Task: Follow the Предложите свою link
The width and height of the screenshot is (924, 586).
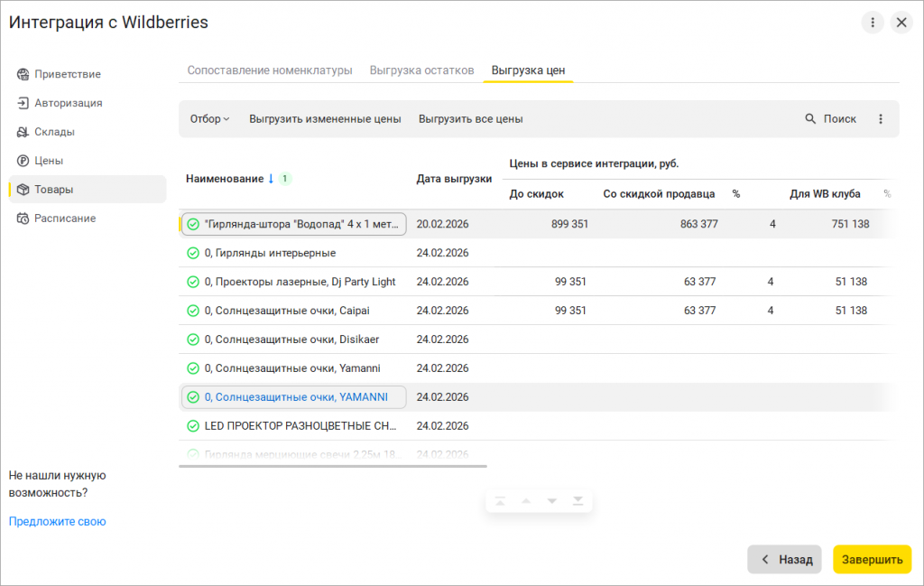Action: (57, 522)
